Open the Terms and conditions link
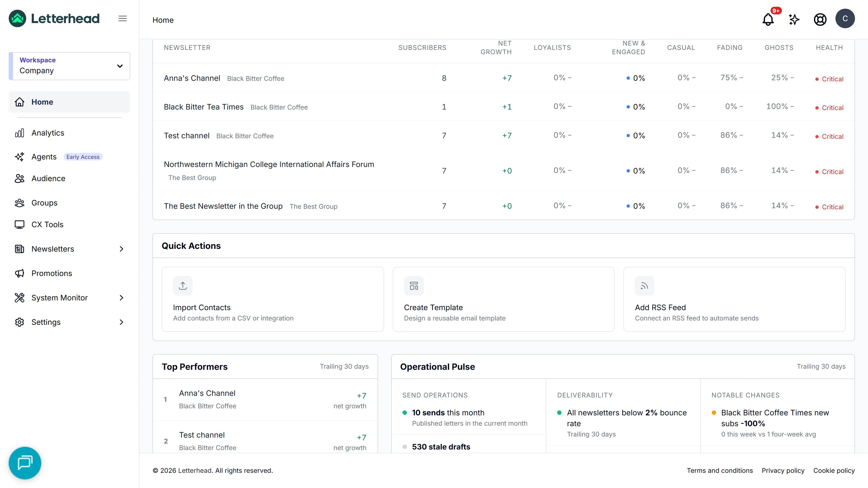 pyautogui.click(x=720, y=470)
